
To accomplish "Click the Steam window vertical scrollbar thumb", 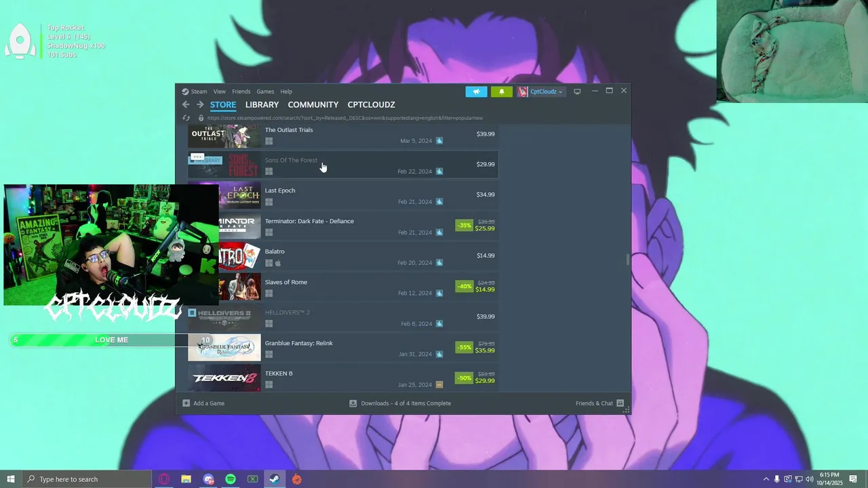I will [x=628, y=260].
